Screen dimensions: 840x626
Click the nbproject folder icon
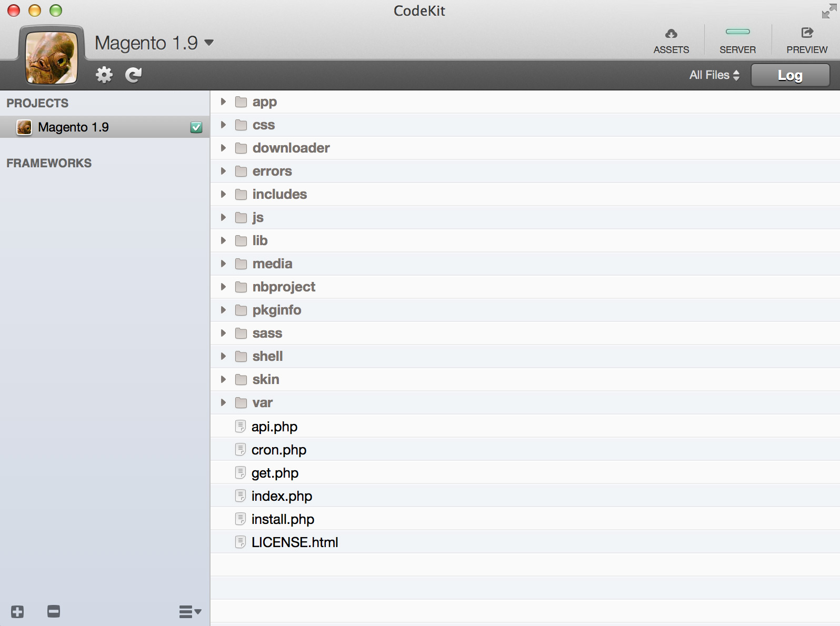241,287
